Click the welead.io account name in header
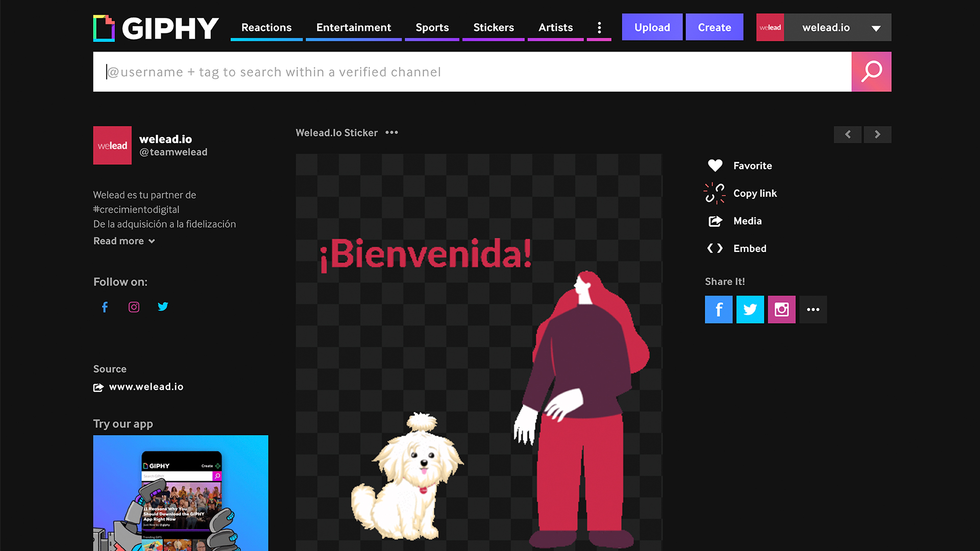Screen dimensions: 980x551 826,28
